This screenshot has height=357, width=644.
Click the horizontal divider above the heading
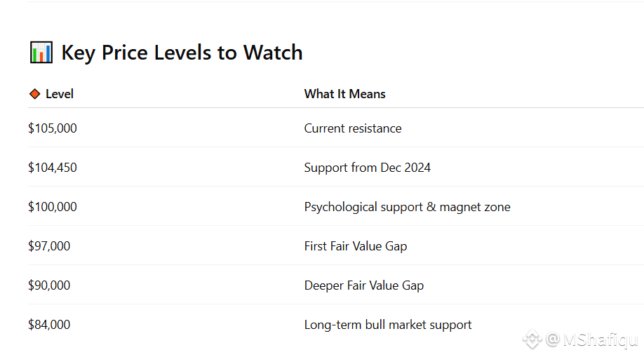tap(335, 1)
